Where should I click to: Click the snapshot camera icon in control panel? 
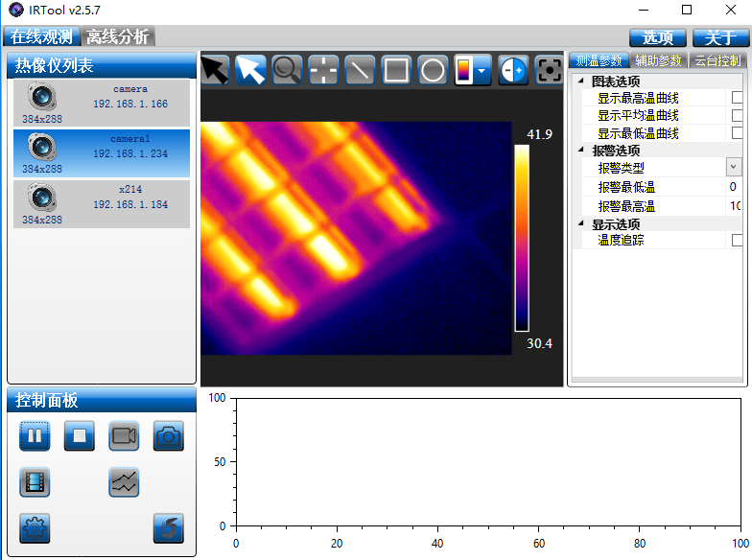[169, 436]
